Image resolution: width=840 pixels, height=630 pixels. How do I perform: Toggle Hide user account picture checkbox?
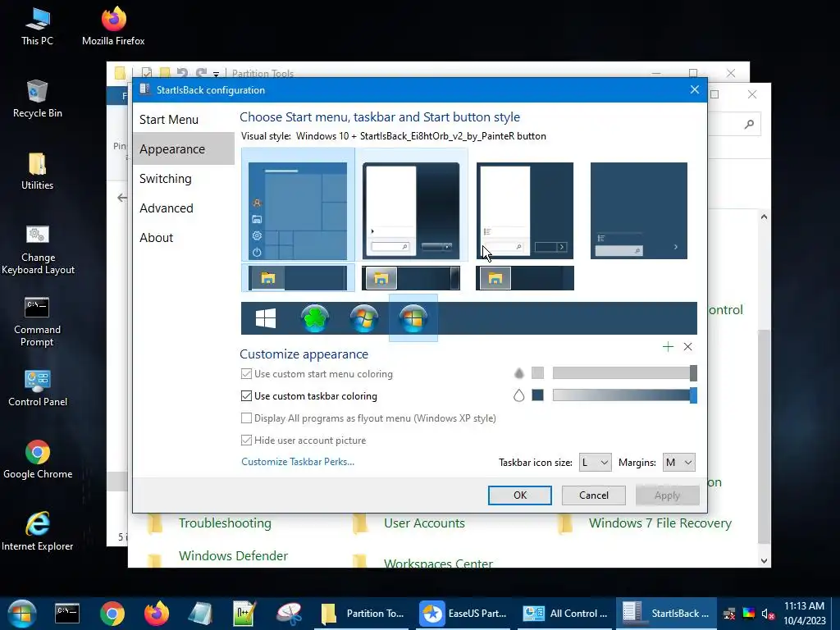pyautogui.click(x=246, y=441)
